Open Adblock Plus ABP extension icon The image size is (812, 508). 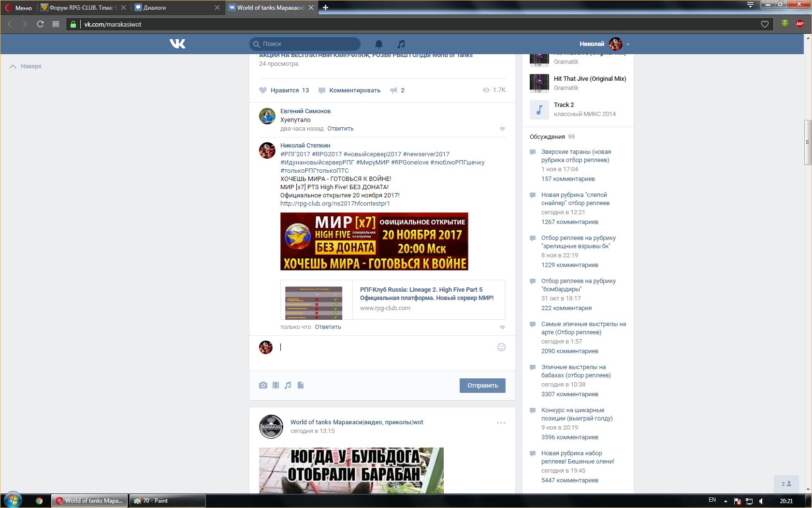point(800,24)
